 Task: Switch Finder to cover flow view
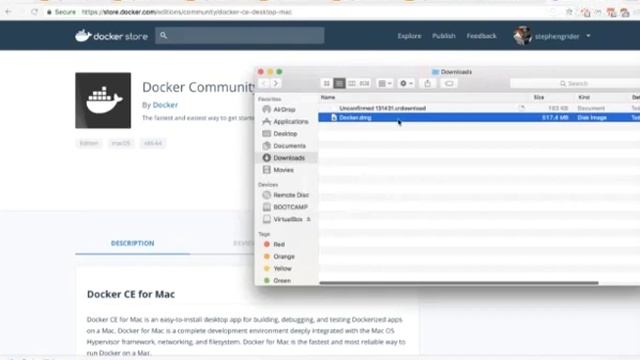click(364, 84)
